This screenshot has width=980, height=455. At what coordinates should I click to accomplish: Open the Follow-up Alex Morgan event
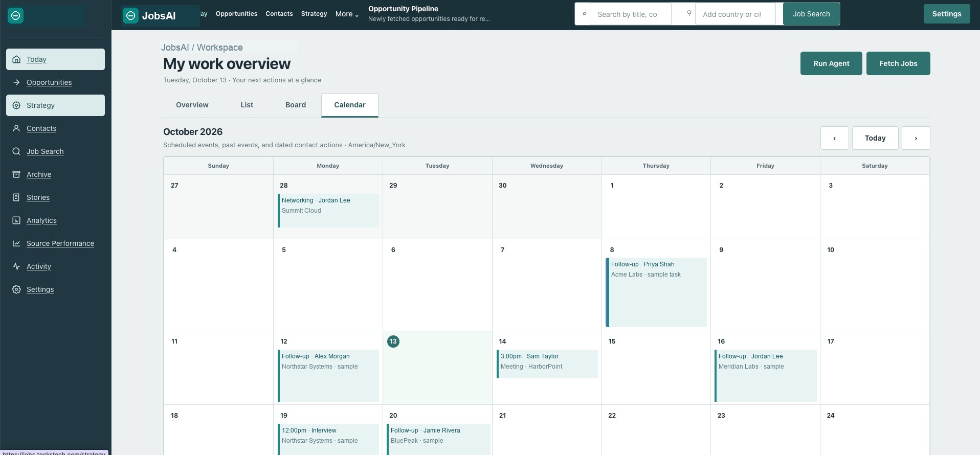328,376
